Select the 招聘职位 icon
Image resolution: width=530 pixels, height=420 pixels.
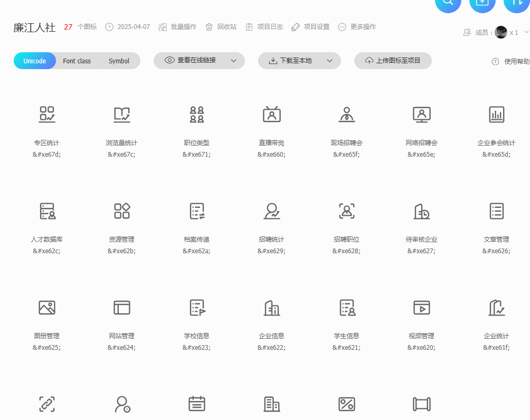tap(346, 211)
